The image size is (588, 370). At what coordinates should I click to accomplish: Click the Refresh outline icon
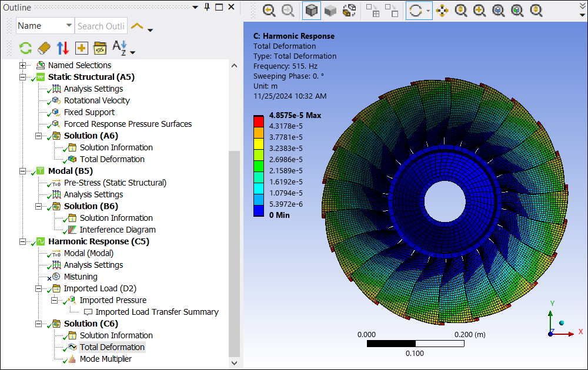tap(25, 48)
